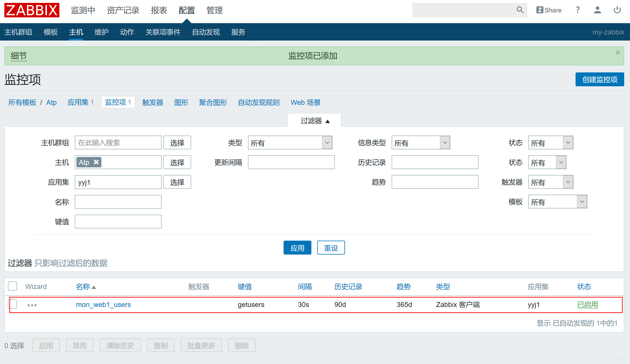Open the user profile icon

point(597,10)
